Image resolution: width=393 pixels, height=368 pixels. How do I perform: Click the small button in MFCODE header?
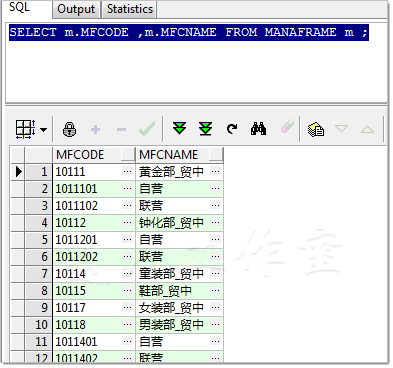pyautogui.click(x=128, y=154)
